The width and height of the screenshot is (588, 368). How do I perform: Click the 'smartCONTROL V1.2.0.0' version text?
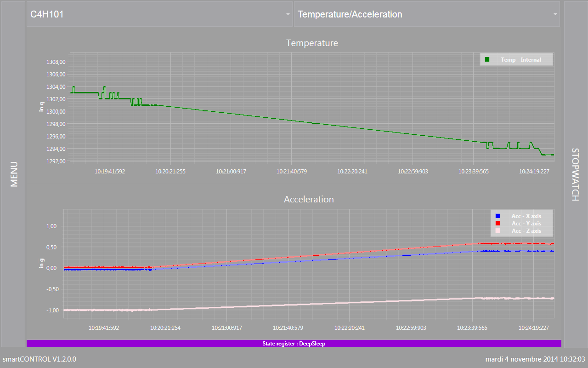coord(40,359)
